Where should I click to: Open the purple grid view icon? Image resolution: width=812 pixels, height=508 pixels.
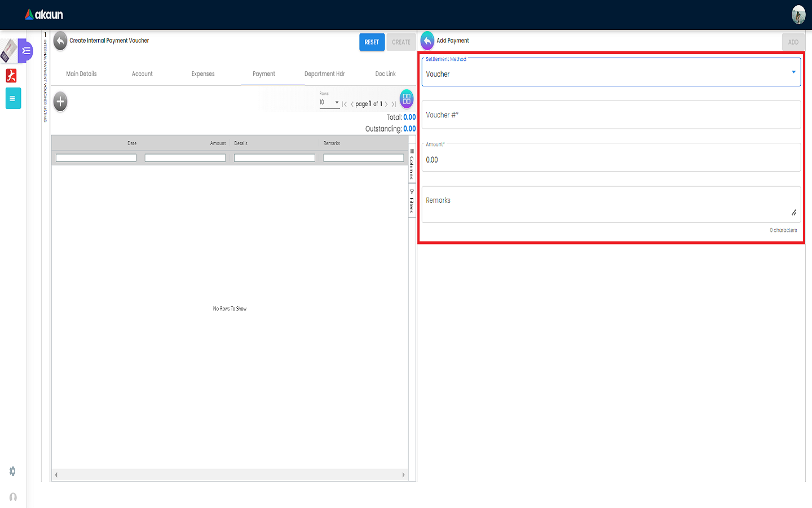pyautogui.click(x=407, y=99)
